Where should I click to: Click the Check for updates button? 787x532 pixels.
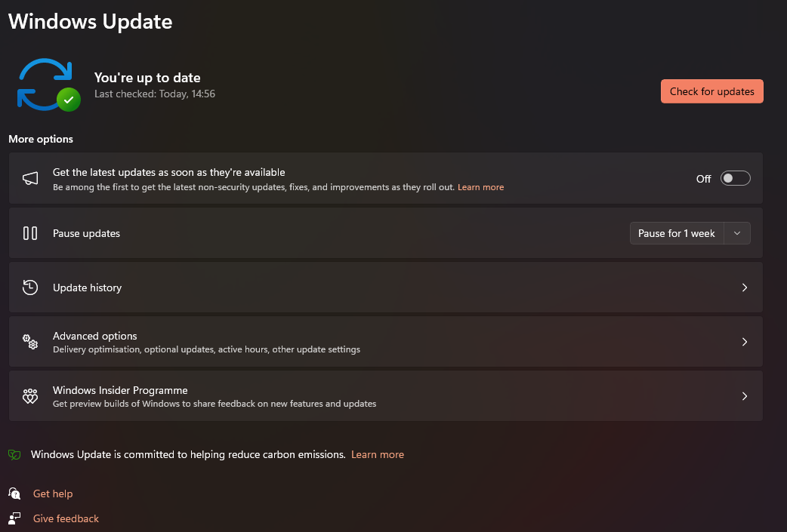pos(711,91)
